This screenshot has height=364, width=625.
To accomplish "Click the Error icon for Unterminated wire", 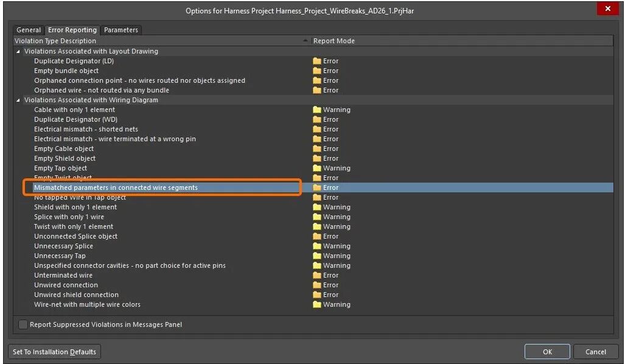I will 316,275.
